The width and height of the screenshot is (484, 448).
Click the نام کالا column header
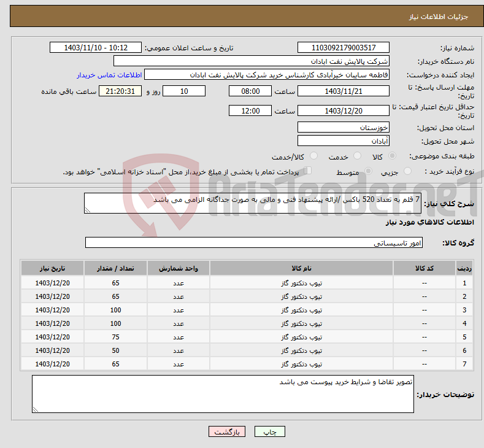tap(301, 269)
